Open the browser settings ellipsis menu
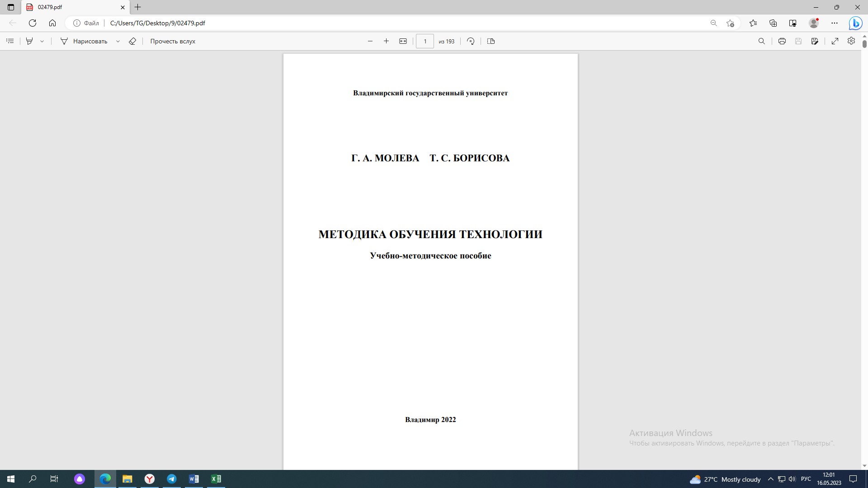Screen dimensions: 868x488 (835, 23)
